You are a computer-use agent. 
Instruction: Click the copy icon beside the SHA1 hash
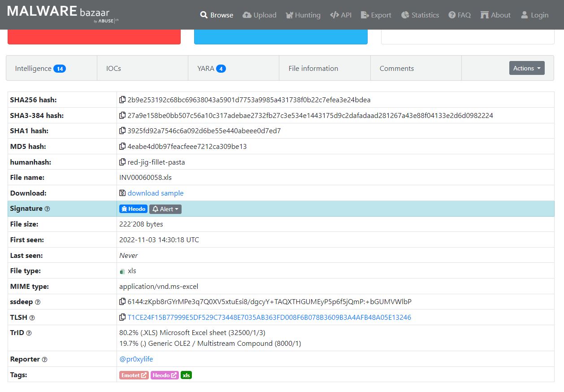tap(122, 131)
